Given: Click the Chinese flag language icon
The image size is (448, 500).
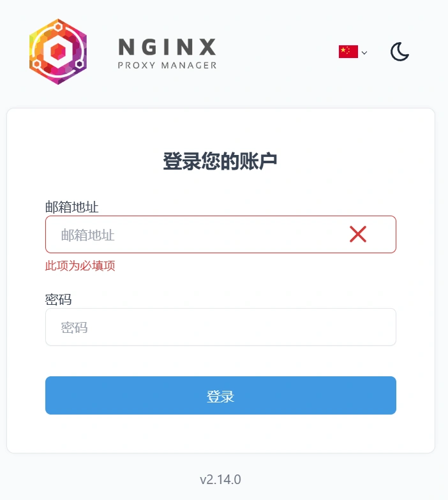Looking at the screenshot, I should [x=348, y=52].
